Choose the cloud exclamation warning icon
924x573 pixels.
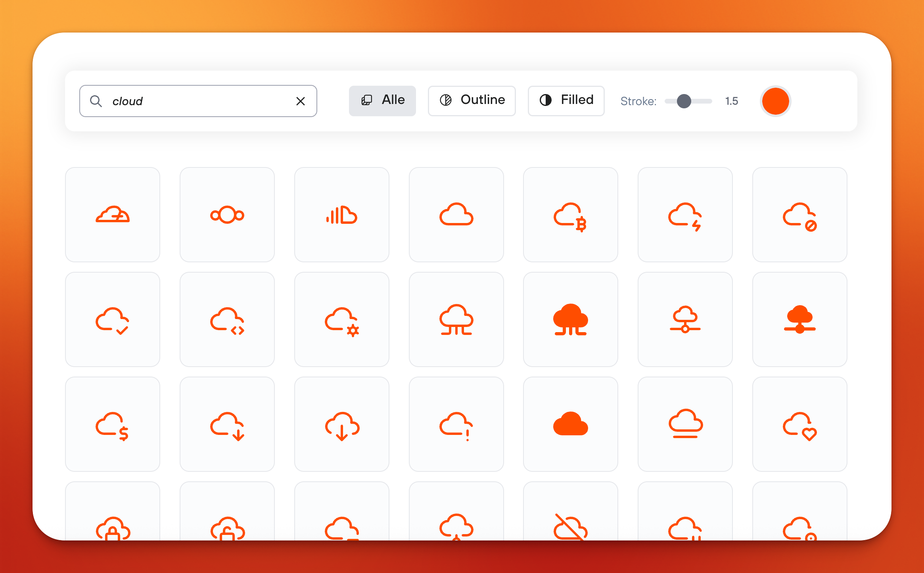coord(456,425)
